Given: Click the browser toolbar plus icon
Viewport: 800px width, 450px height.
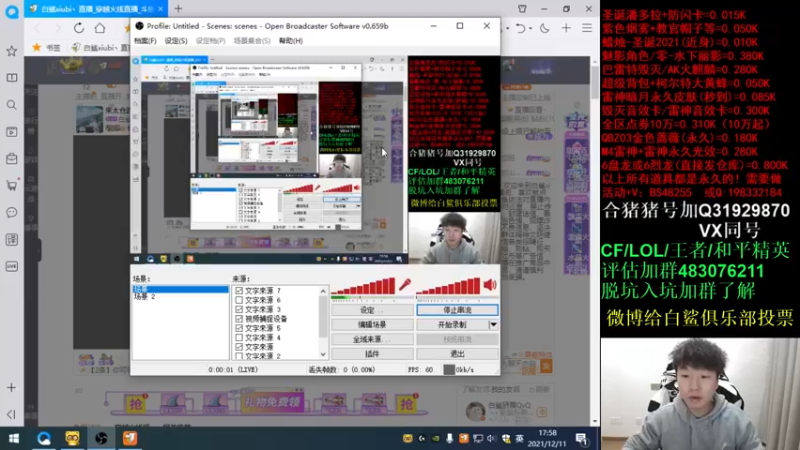Looking at the screenshot, I should point(566,28).
